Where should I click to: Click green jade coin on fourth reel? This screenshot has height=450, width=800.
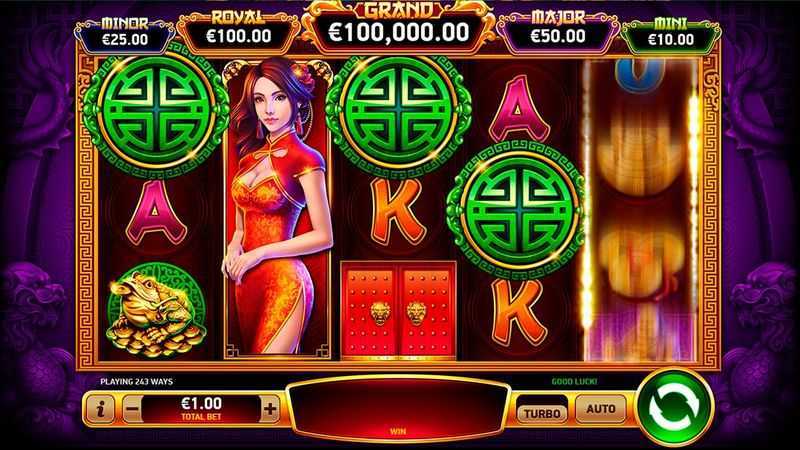coord(518,210)
